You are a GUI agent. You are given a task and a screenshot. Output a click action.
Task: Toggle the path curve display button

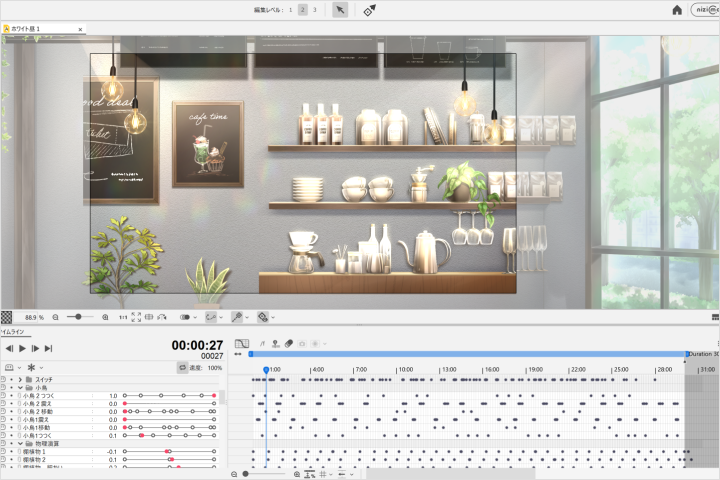tap(211, 317)
